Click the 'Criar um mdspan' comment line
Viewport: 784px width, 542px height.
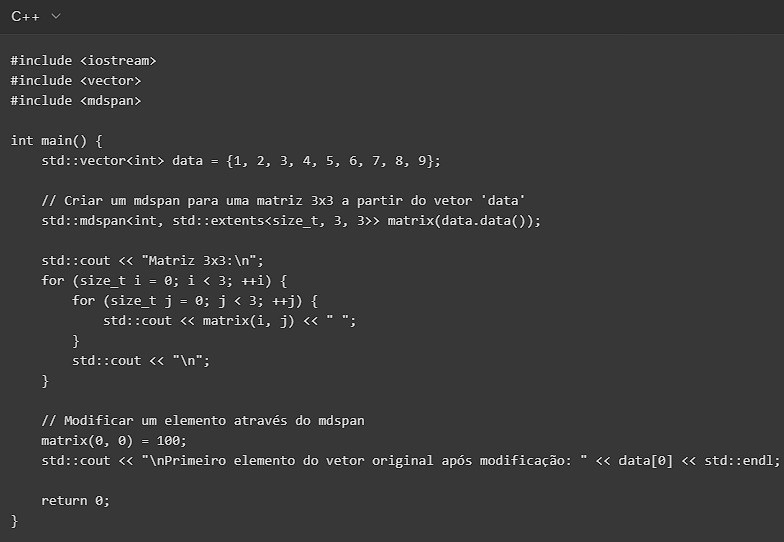283,200
